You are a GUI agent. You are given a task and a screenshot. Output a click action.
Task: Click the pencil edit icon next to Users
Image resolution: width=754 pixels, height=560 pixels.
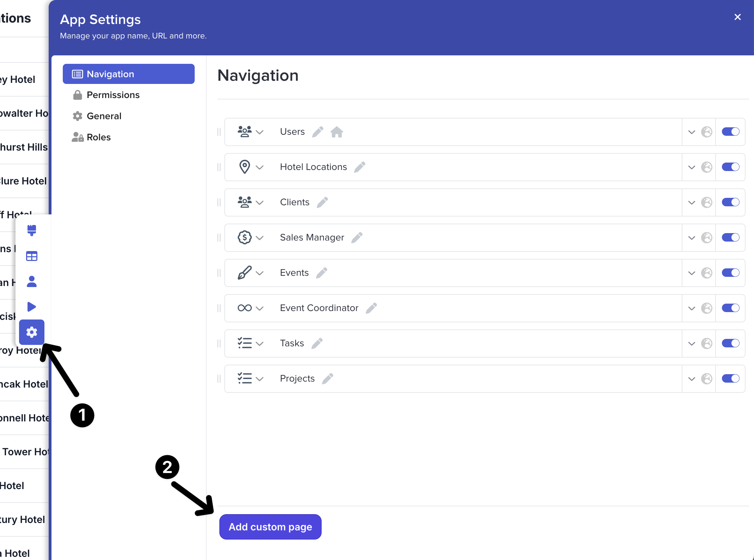[317, 132]
